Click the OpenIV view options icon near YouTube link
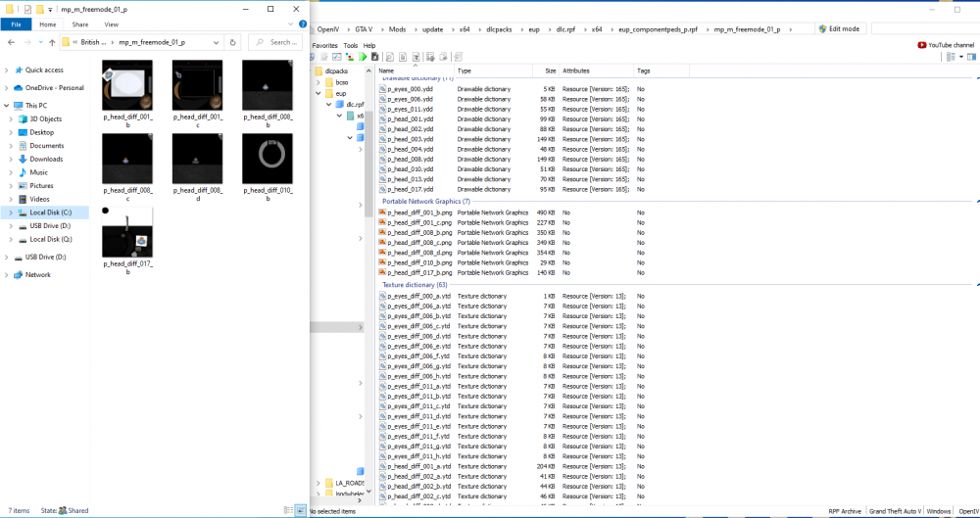 951,57
